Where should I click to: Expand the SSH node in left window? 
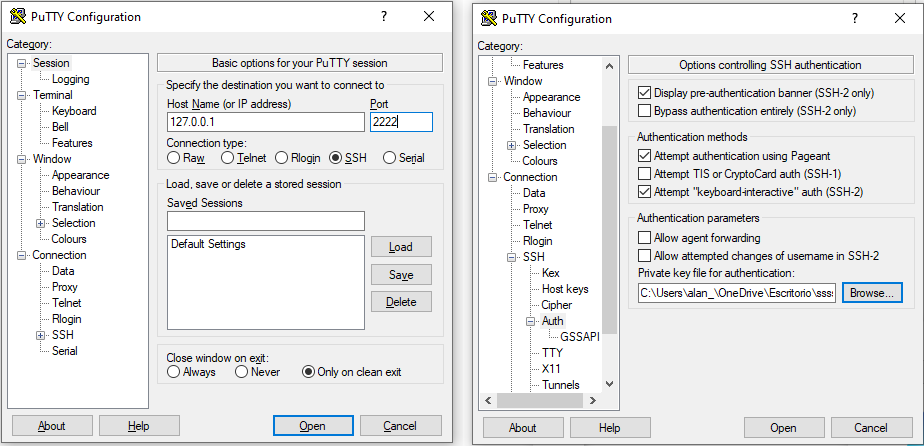click(41, 335)
